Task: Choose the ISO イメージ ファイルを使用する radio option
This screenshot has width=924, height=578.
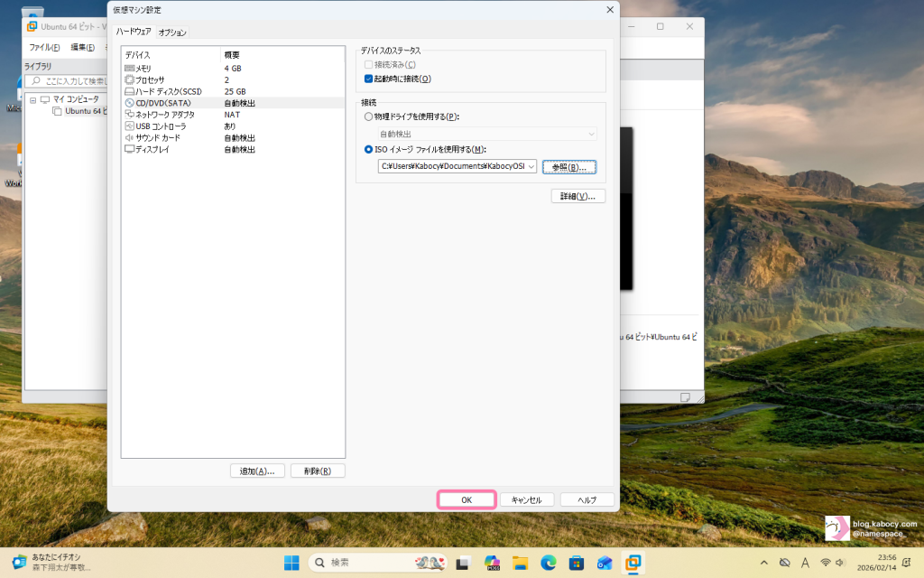Action: coord(369,150)
